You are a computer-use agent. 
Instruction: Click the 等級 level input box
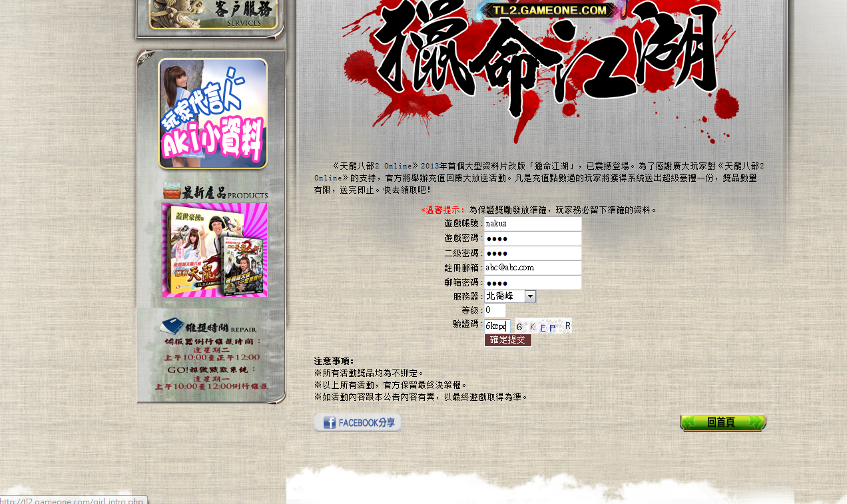(x=495, y=310)
